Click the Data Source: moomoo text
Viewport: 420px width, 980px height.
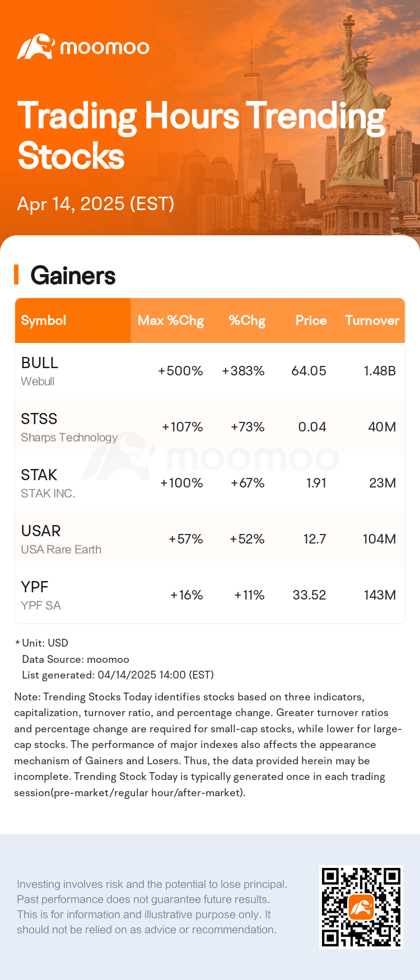click(x=76, y=659)
